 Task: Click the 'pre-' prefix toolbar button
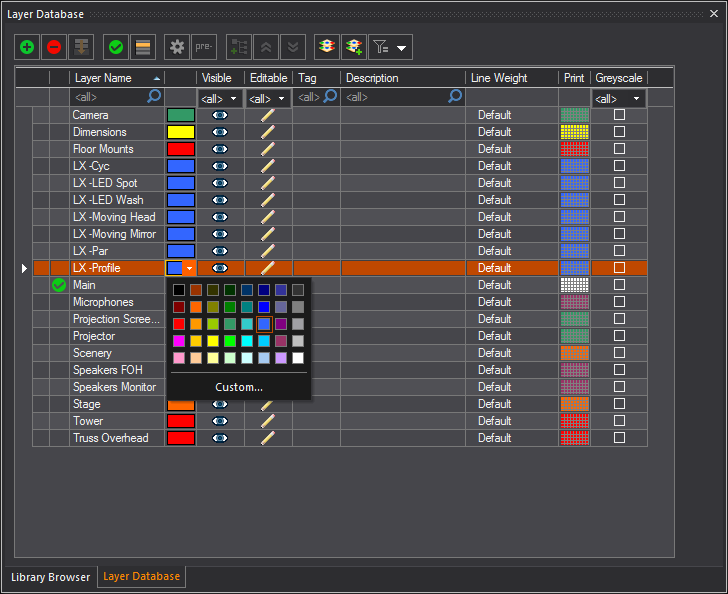pyautogui.click(x=203, y=46)
